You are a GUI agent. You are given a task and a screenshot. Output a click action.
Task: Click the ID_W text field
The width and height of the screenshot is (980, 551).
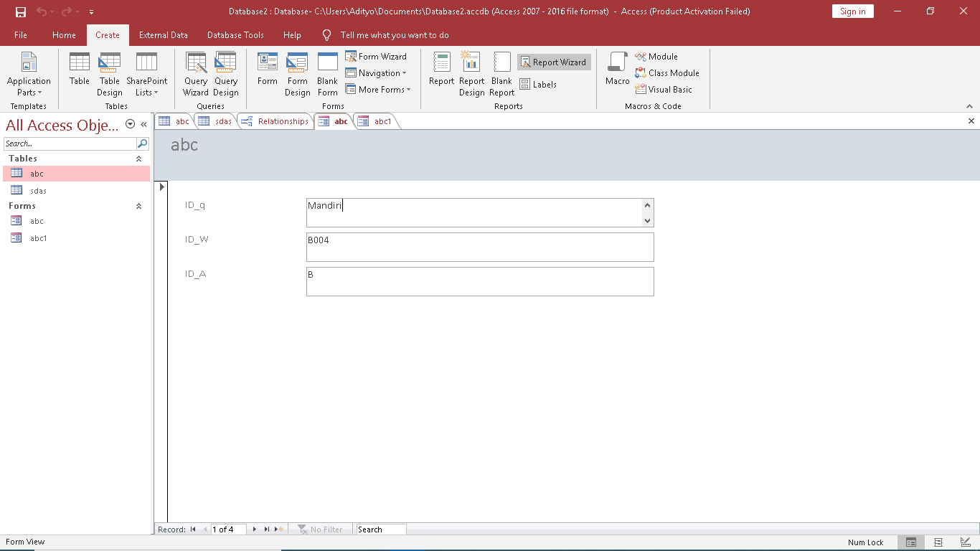click(x=479, y=247)
